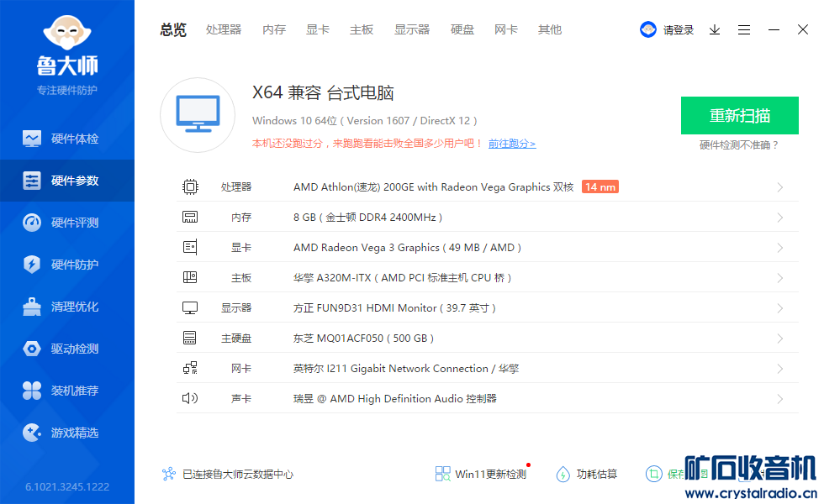Image resolution: width=824 pixels, height=504 pixels.
Task: Open 游戏精选 games section
Action: [67, 433]
